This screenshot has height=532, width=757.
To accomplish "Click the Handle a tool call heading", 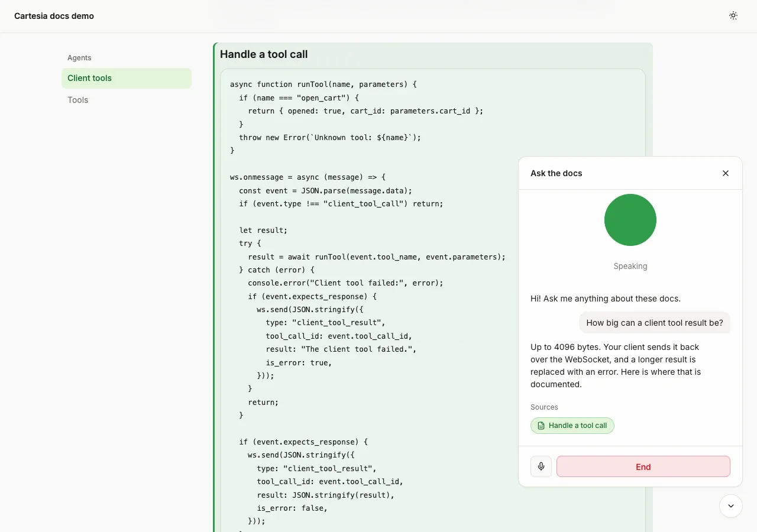I will (x=264, y=54).
